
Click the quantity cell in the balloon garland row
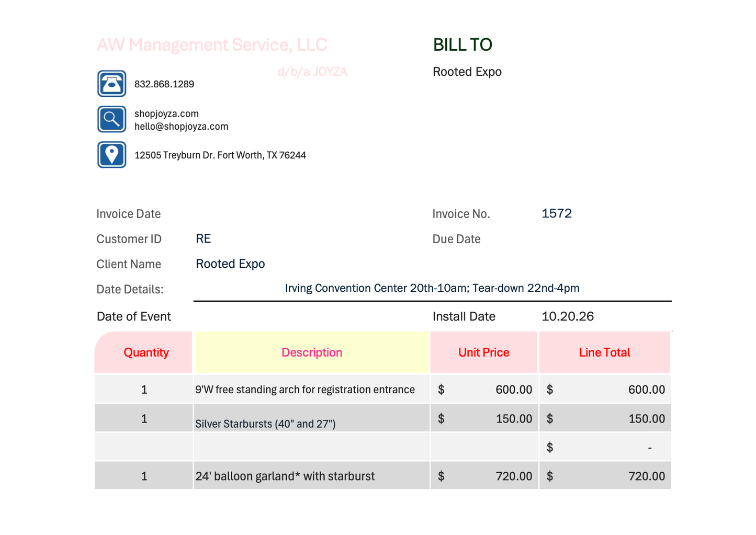pyautogui.click(x=144, y=475)
